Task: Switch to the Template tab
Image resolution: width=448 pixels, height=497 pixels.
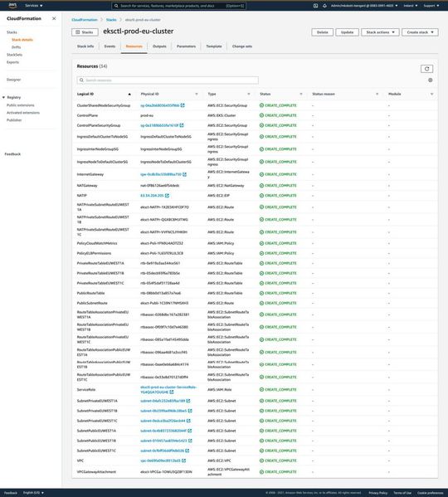Action: (214, 46)
